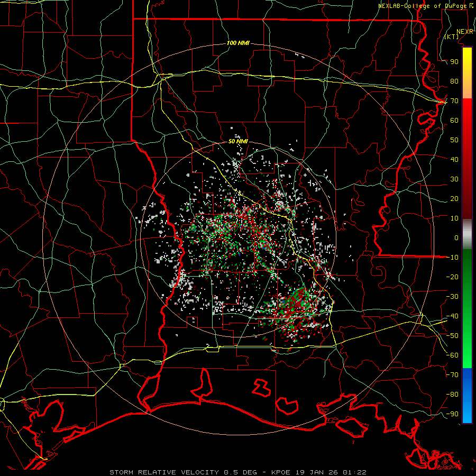Click the '50 NMI' range ring label

point(238,141)
